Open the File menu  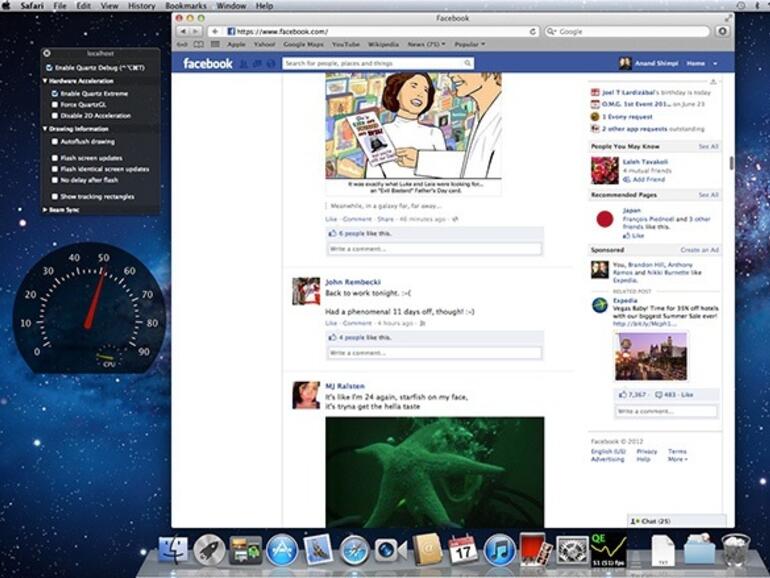(59, 6)
